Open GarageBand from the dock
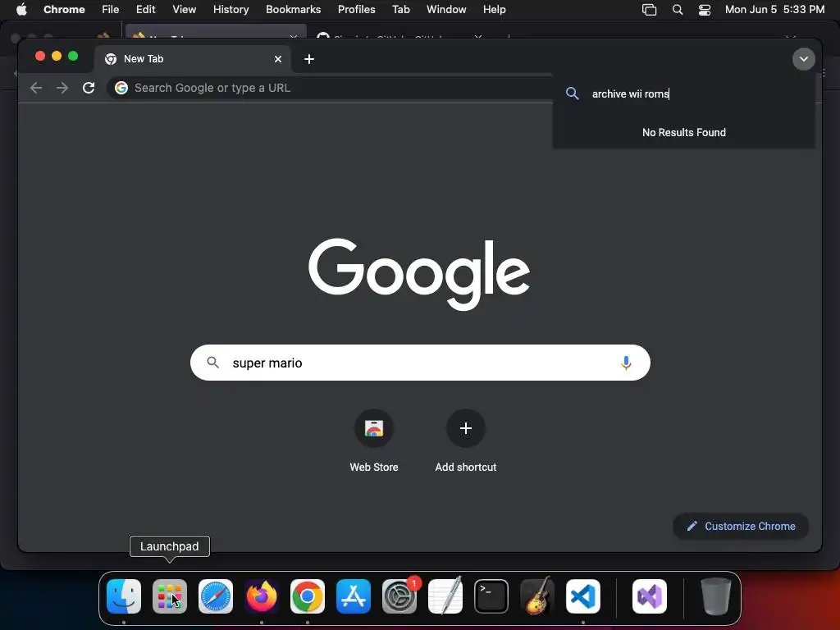840x630 pixels. [x=537, y=596]
